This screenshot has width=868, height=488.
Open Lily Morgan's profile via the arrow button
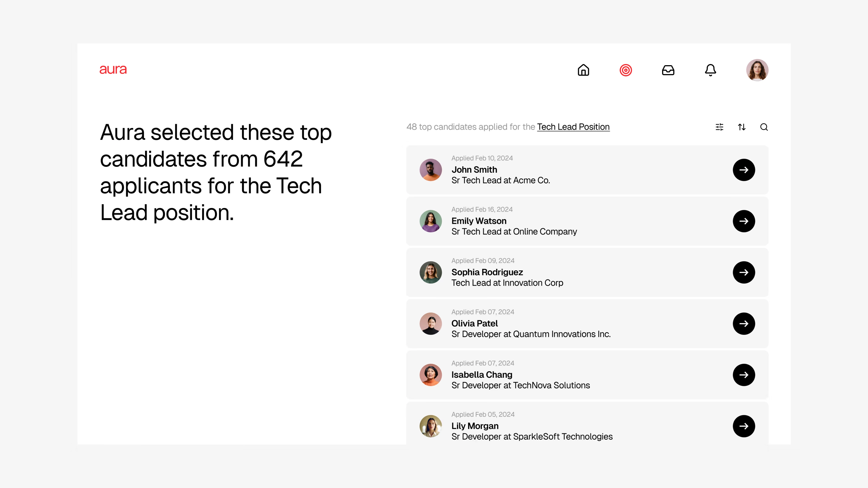[x=744, y=426]
